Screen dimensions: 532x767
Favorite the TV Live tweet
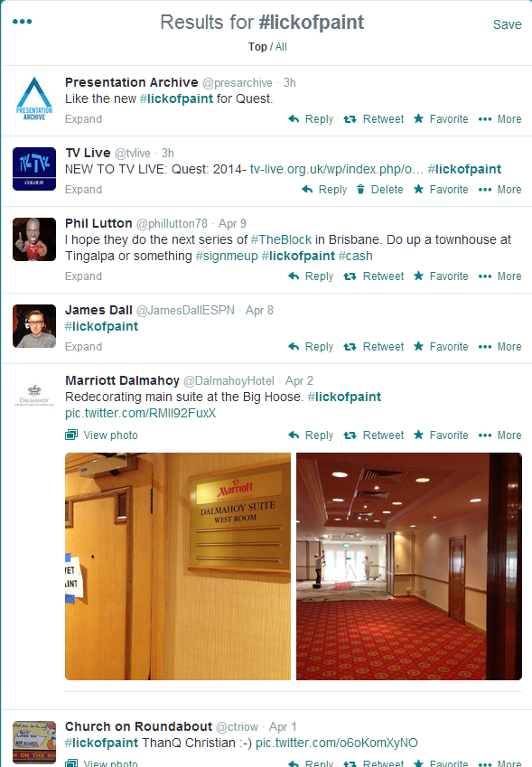click(x=441, y=190)
